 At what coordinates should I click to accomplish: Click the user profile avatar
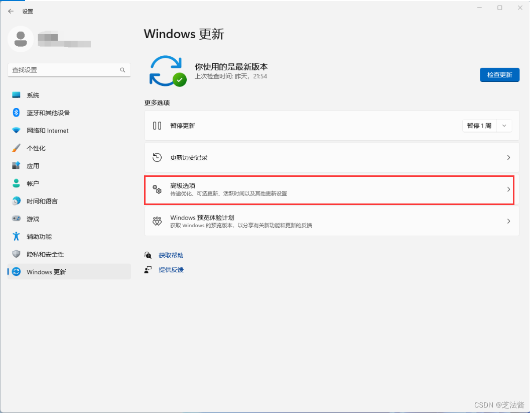click(21, 39)
